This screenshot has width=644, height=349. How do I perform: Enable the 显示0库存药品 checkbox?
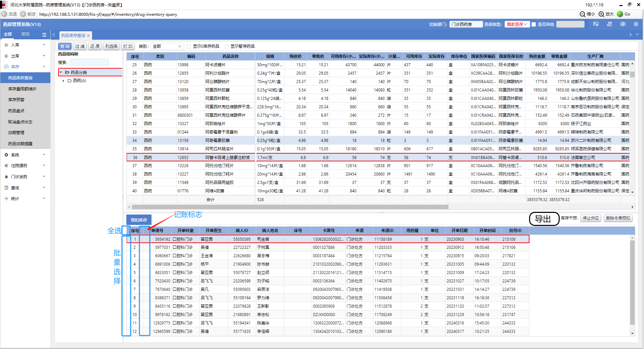coord(189,46)
